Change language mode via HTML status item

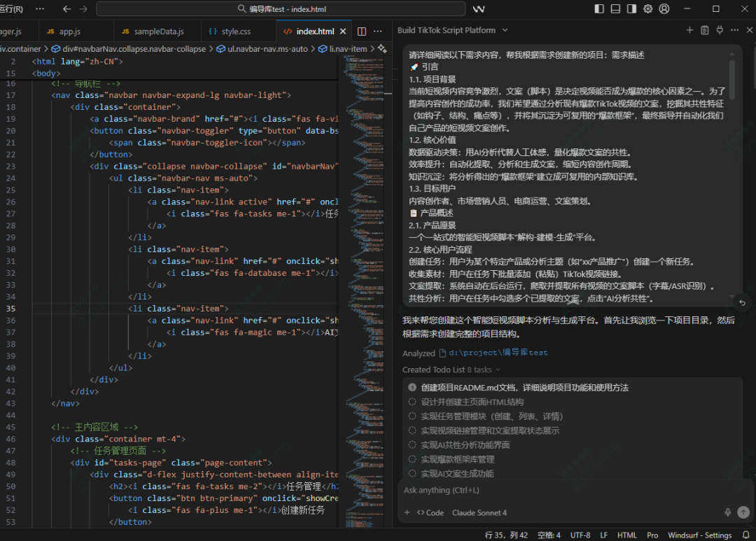click(x=626, y=535)
